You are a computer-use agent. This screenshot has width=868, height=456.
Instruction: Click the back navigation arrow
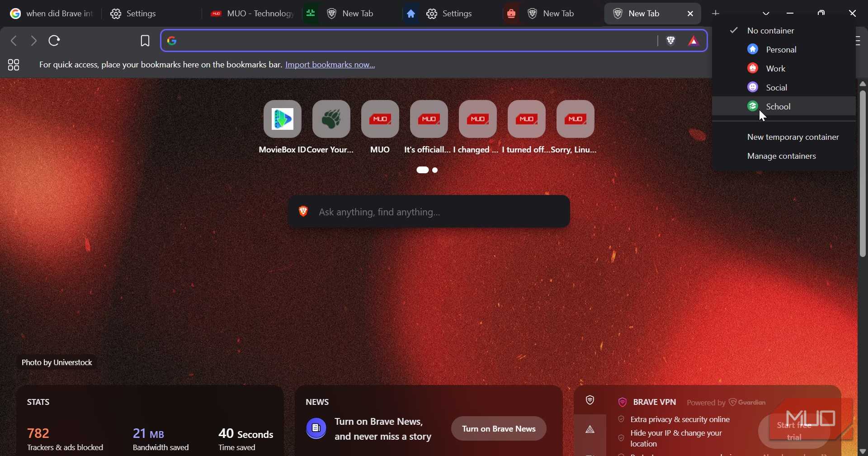point(14,41)
